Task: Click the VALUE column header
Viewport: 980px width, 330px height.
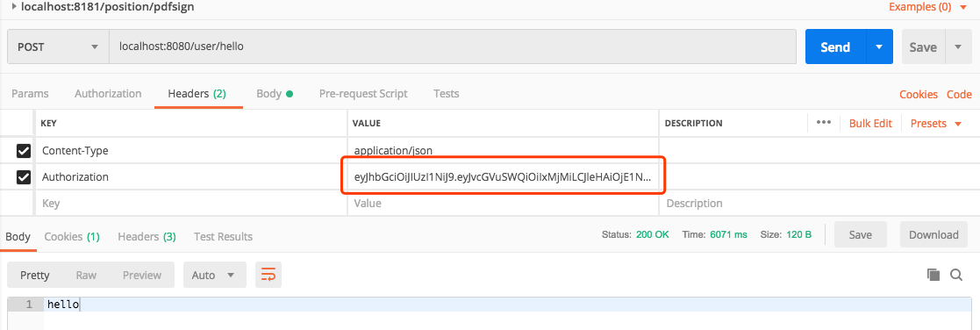Action: 367,123
